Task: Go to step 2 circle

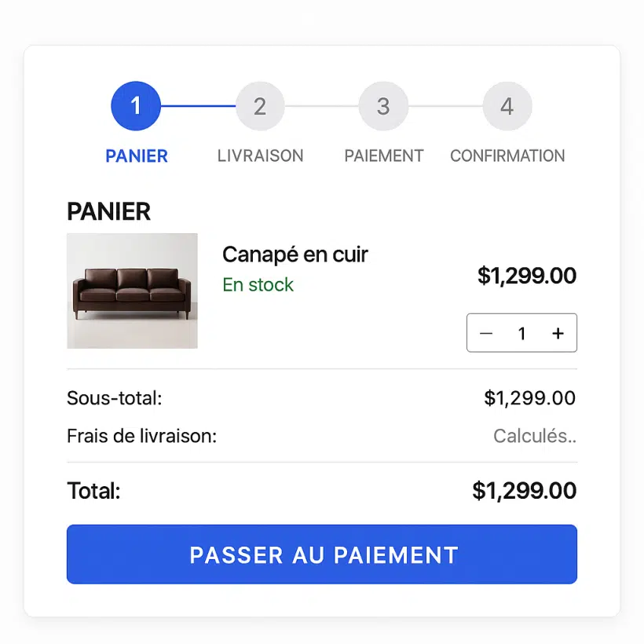Action: [x=260, y=106]
